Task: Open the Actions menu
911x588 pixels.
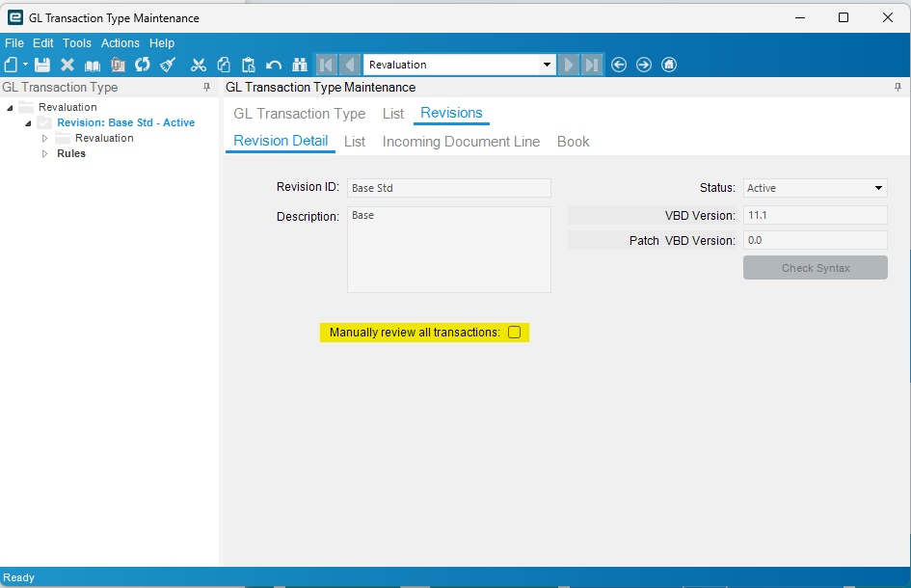Action: [x=121, y=43]
